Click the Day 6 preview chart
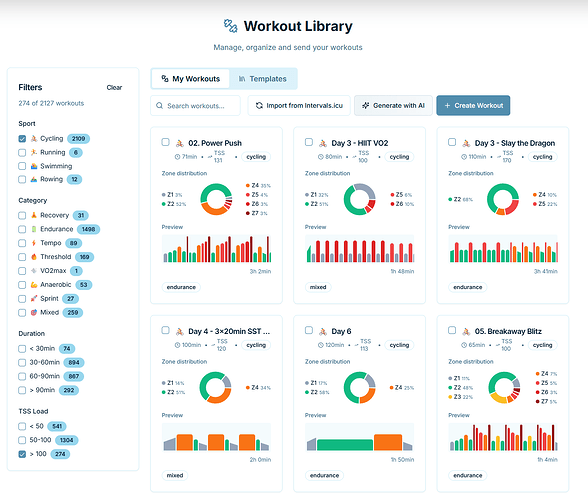 pos(359,437)
